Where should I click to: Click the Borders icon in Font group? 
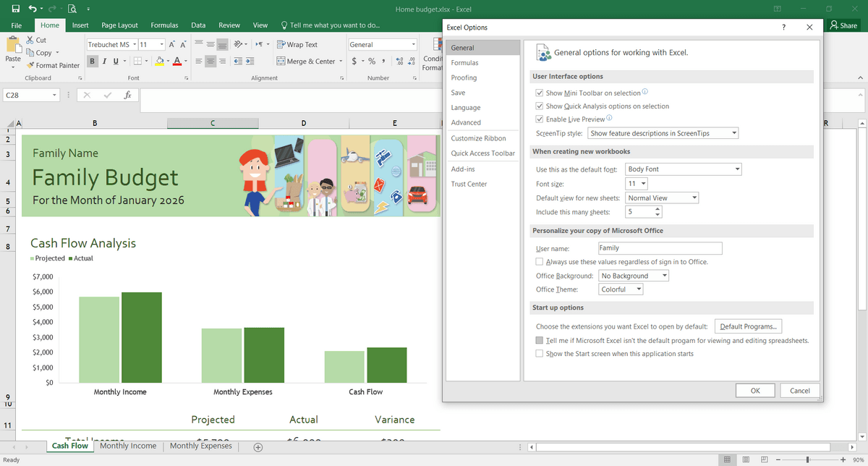coord(138,62)
